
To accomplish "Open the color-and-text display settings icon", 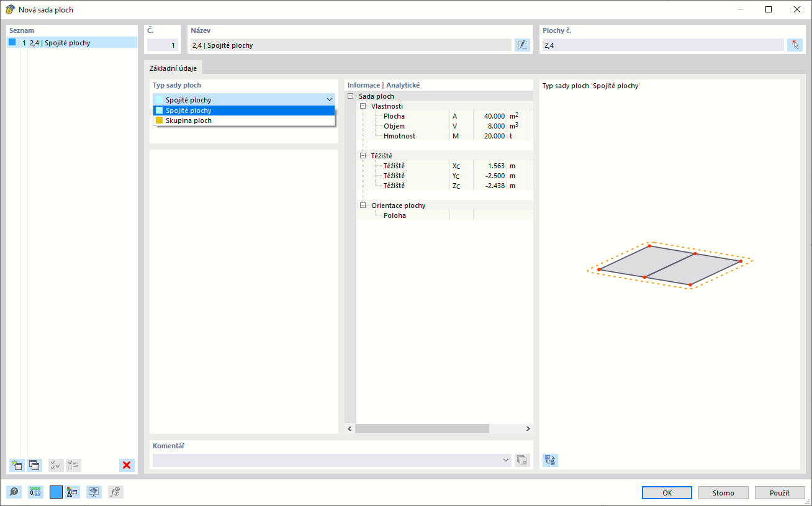I will 72,492.
